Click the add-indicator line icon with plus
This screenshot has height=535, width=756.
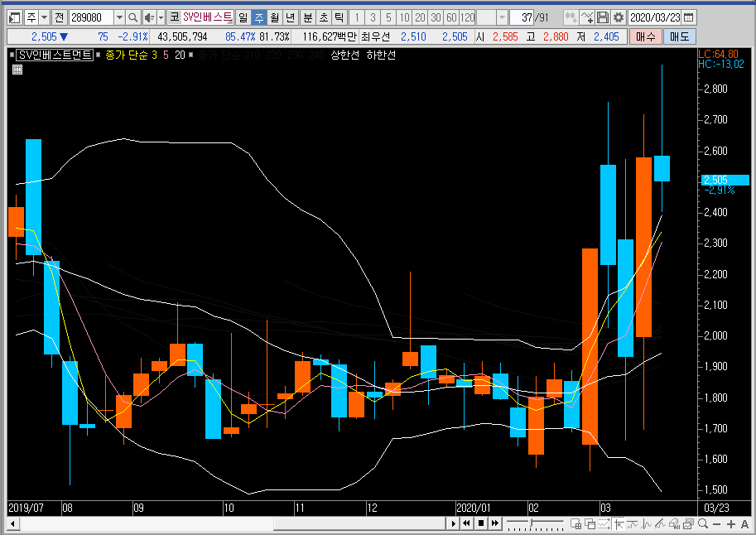(587, 18)
